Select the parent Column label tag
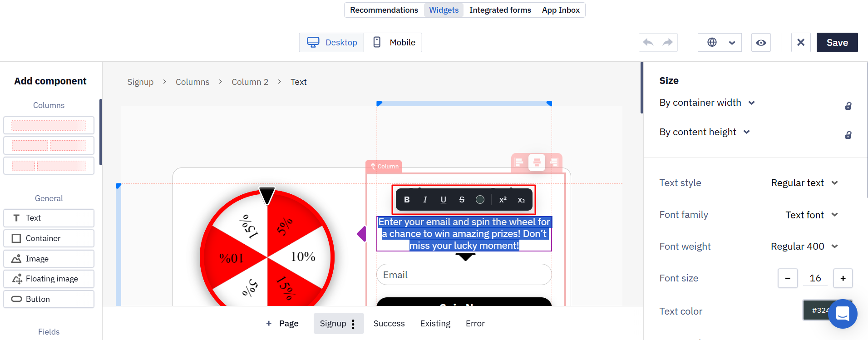Viewport: 868px width, 340px height. [x=384, y=167]
